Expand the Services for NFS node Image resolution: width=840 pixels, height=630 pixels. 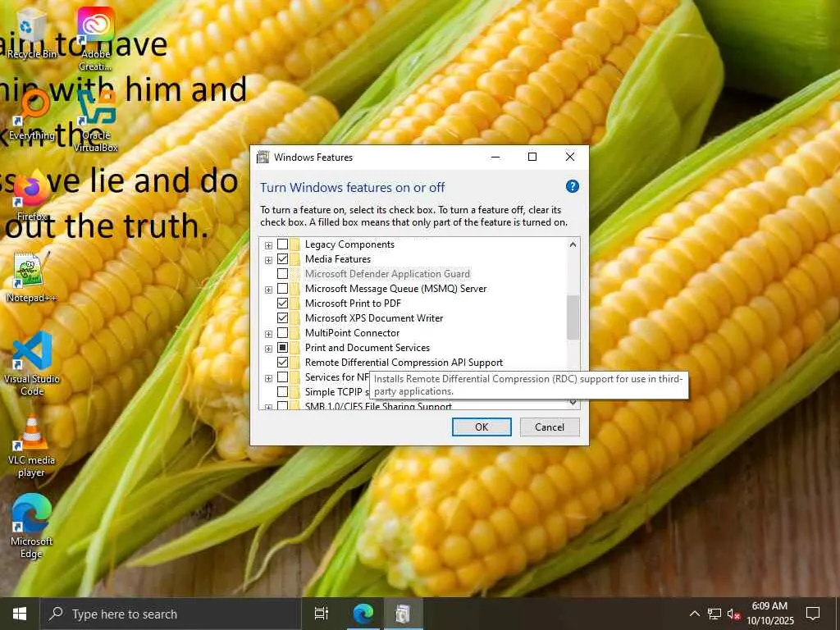point(268,378)
